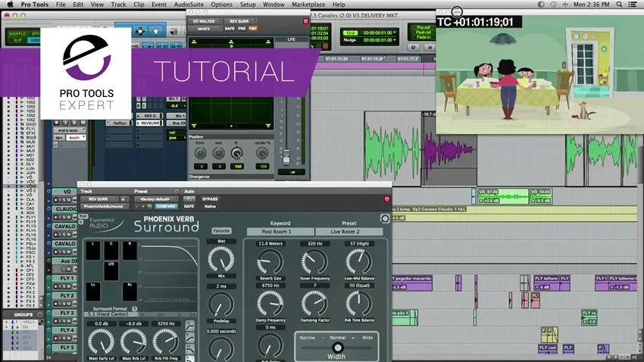Select the top filter shape icon

189,326
